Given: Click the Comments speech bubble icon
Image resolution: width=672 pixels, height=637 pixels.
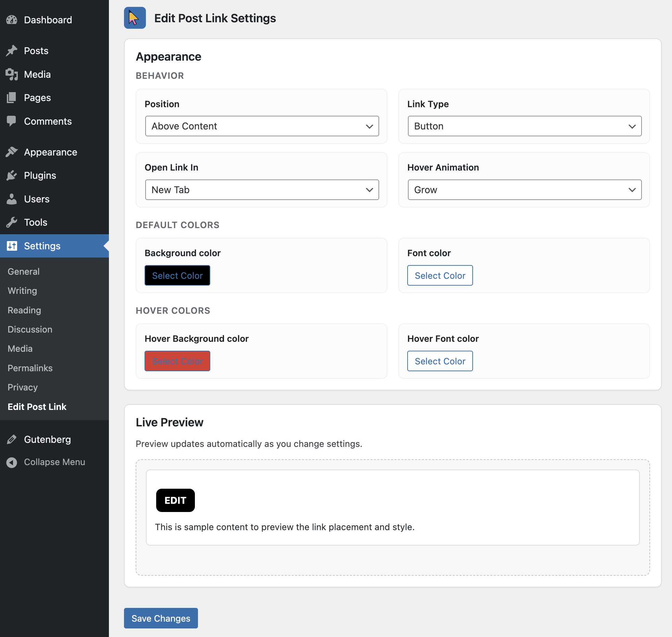Looking at the screenshot, I should (12, 121).
